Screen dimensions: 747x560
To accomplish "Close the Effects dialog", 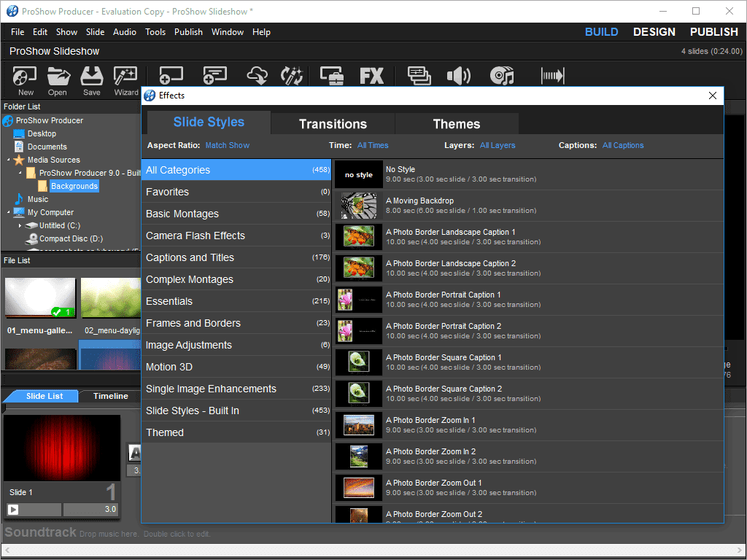I will (x=713, y=96).
